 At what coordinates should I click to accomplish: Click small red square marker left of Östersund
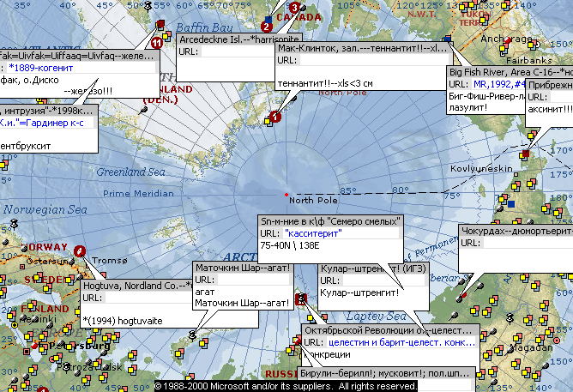[22, 267]
